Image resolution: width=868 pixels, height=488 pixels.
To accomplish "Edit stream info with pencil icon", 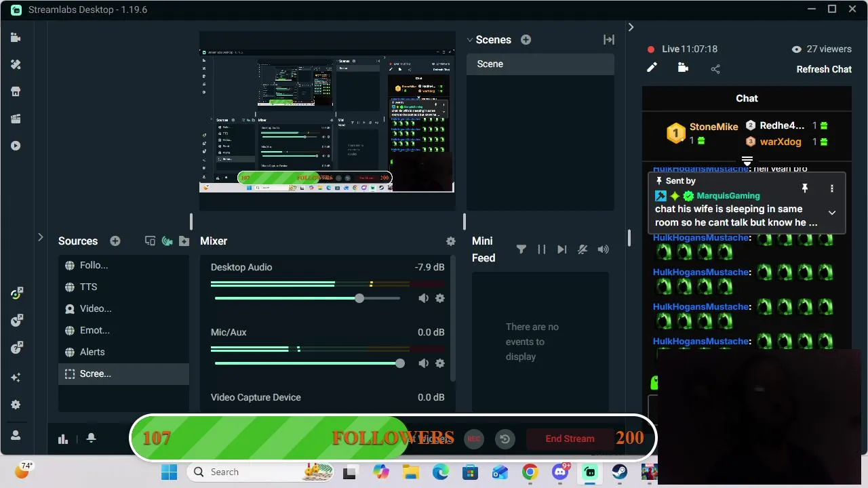I will (x=652, y=68).
